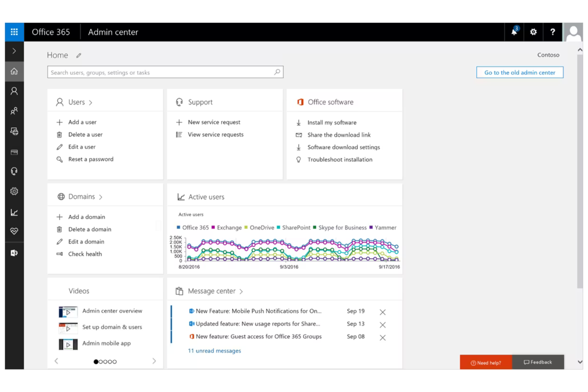Screen dimensions: 588x392
Task: Open the Reports chart icon in the sidebar
Action: [x=14, y=212]
